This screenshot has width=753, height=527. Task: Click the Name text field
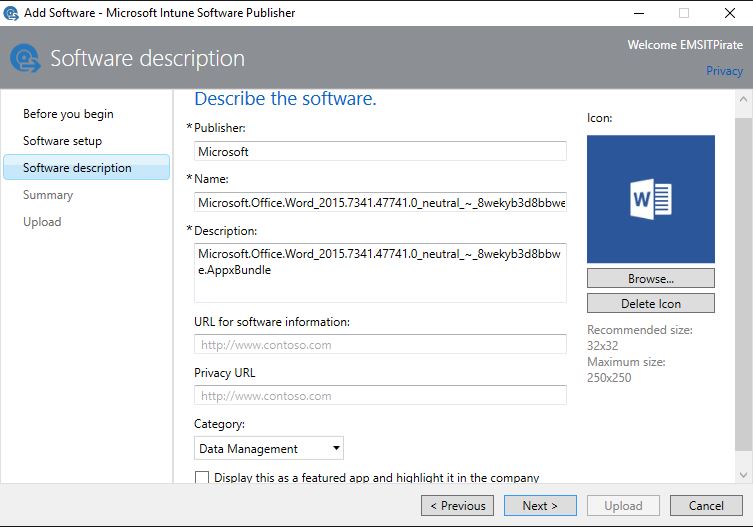tap(380, 202)
